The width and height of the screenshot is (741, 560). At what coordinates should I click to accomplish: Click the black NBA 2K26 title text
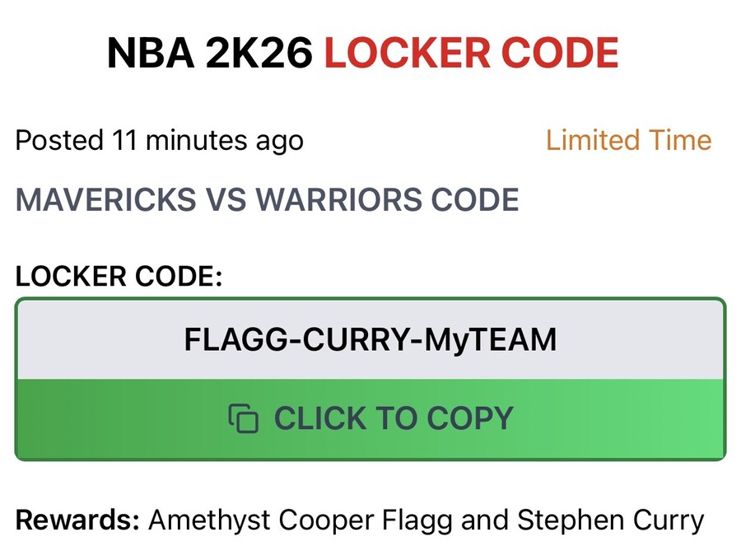pyautogui.click(x=210, y=54)
